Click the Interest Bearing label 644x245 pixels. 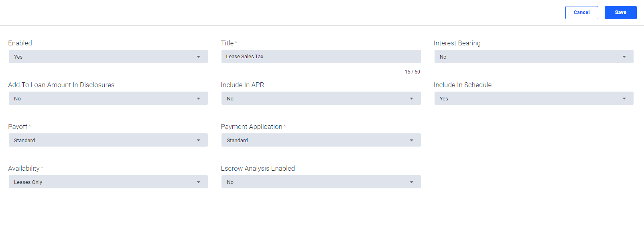[x=457, y=43]
